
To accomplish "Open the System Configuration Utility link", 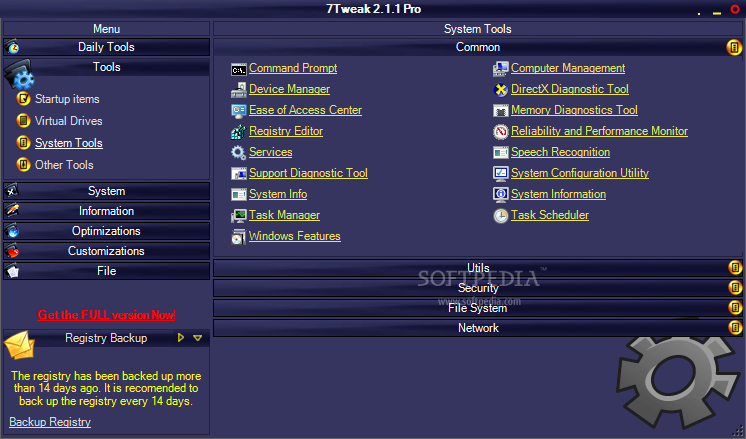I will (x=580, y=173).
